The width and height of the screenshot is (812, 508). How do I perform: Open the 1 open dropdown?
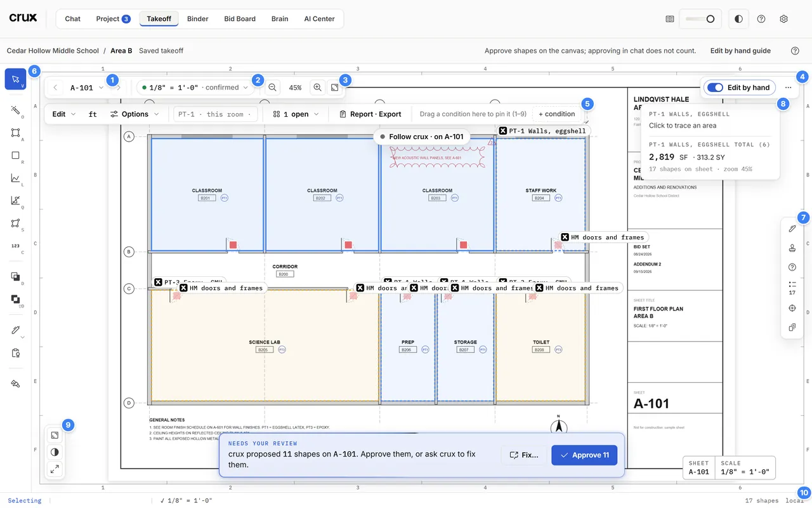[x=296, y=114]
